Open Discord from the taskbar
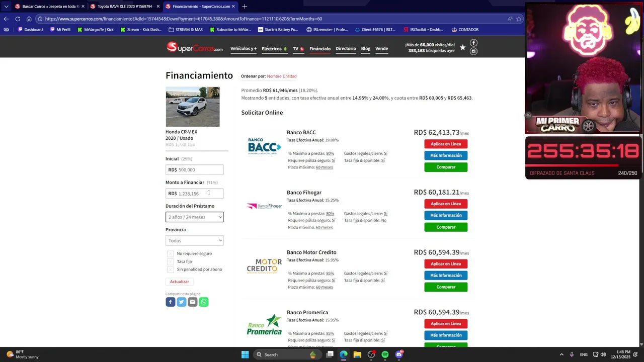Viewport: 644px width, 362px height. pos(399,354)
